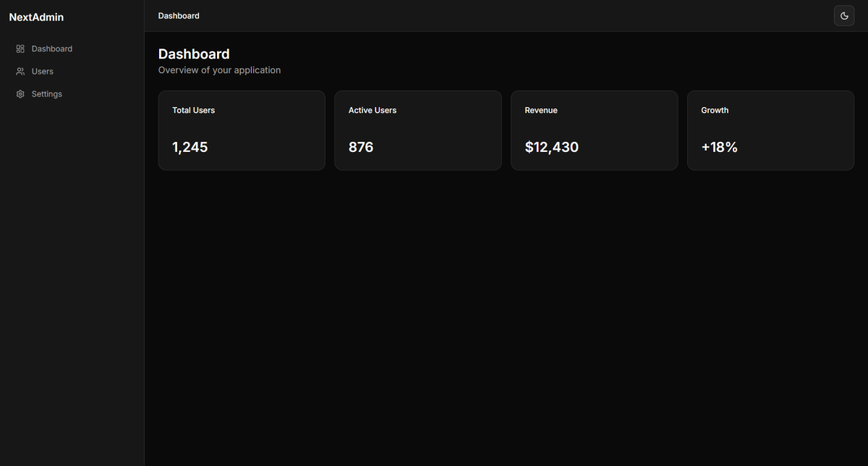Screen dimensions: 868x466
Task: Click the Dashboard grid icon in sidebar
Action: 20,49
